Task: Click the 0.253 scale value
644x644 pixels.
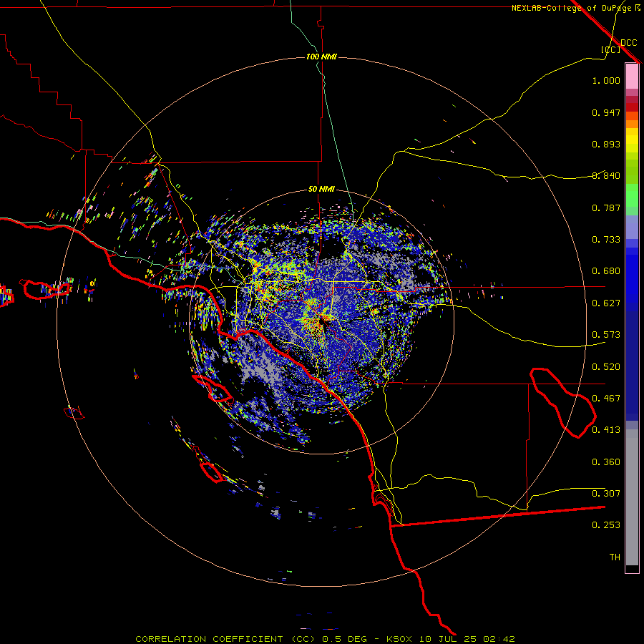Action: pyautogui.click(x=606, y=525)
